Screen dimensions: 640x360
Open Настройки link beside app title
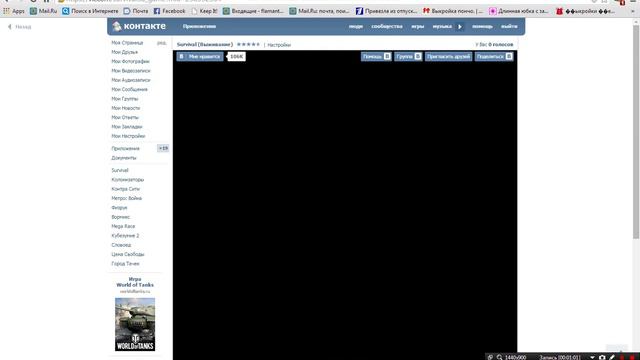tap(279, 45)
